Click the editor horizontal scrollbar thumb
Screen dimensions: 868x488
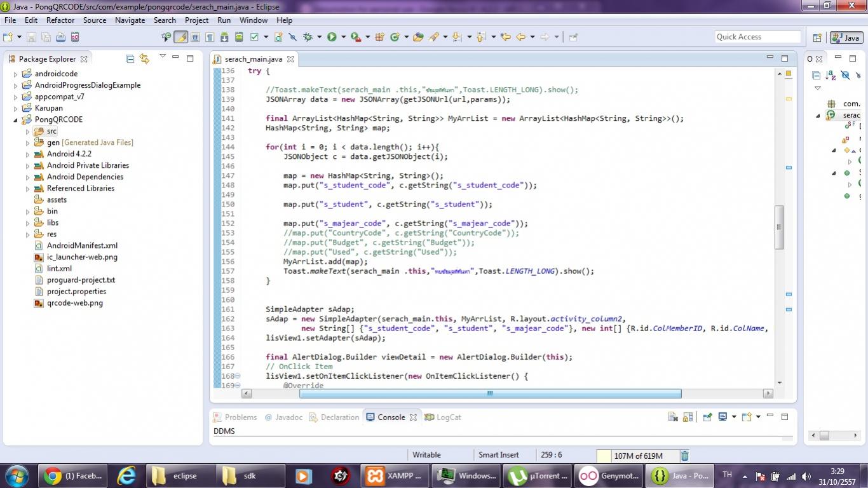[490, 393]
